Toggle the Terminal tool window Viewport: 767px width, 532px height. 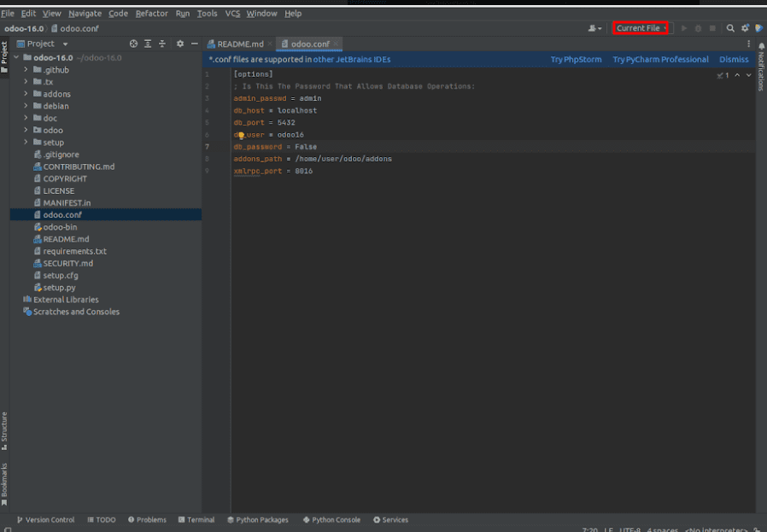[x=196, y=520]
